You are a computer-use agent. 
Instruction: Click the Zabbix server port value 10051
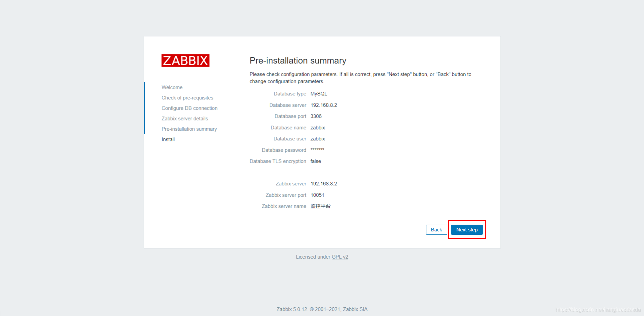pyautogui.click(x=317, y=195)
